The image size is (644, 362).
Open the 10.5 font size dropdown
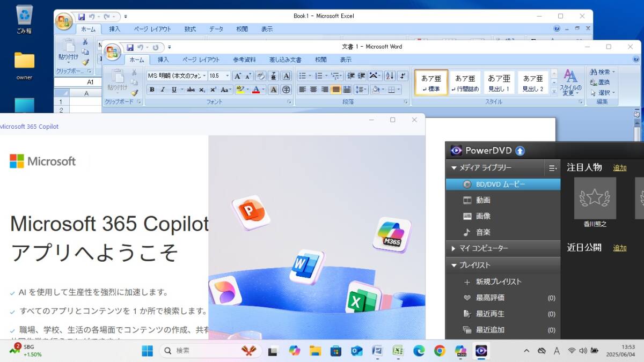click(228, 76)
